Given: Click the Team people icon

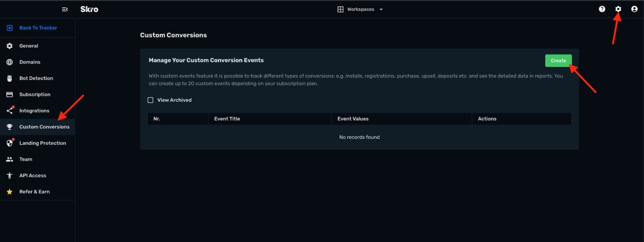Looking at the screenshot, I should tap(9, 159).
